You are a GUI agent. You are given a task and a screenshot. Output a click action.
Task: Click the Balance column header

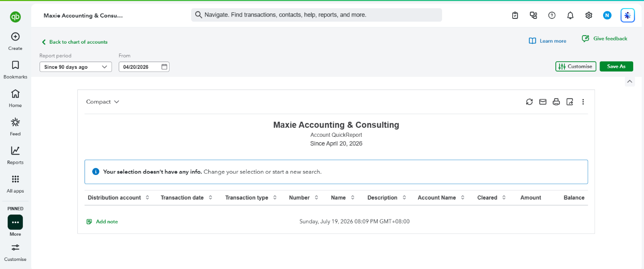click(574, 197)
